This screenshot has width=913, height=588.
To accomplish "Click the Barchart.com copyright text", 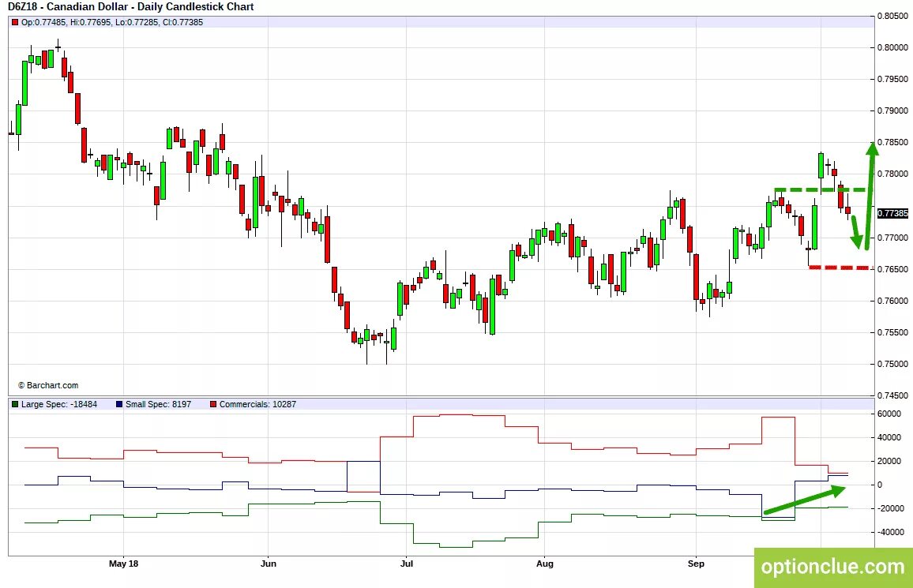I will coord(48,385).
